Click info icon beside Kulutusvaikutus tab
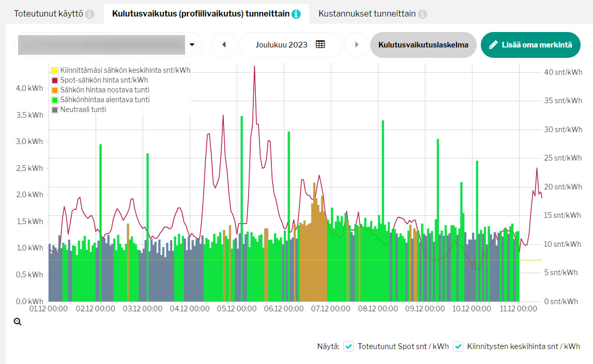Viewport: 593px width, 364px height. pos(296,14)
